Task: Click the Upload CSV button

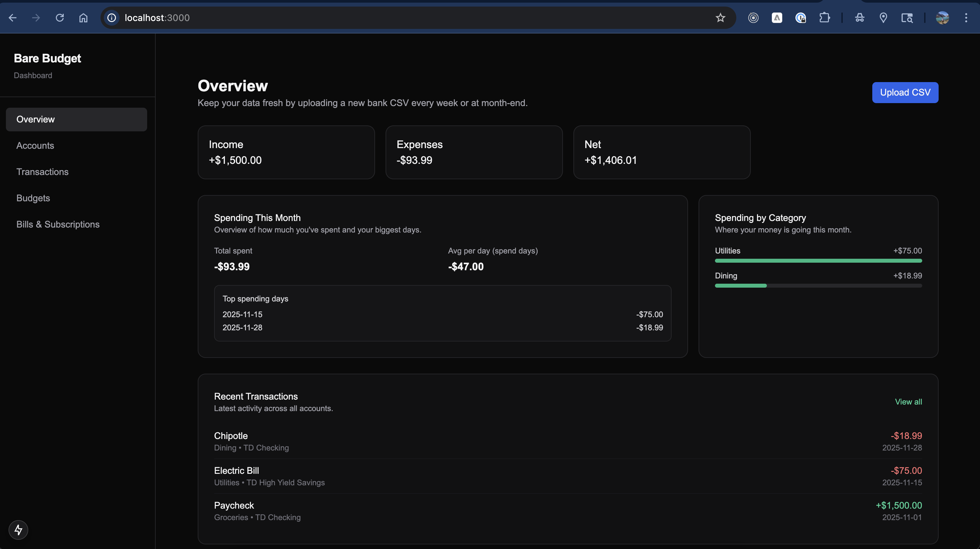Action: [905, 93]
